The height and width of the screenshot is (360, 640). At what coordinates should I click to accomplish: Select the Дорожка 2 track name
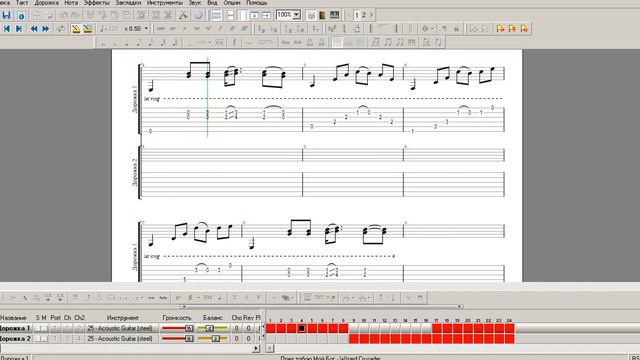pos(15,339)
